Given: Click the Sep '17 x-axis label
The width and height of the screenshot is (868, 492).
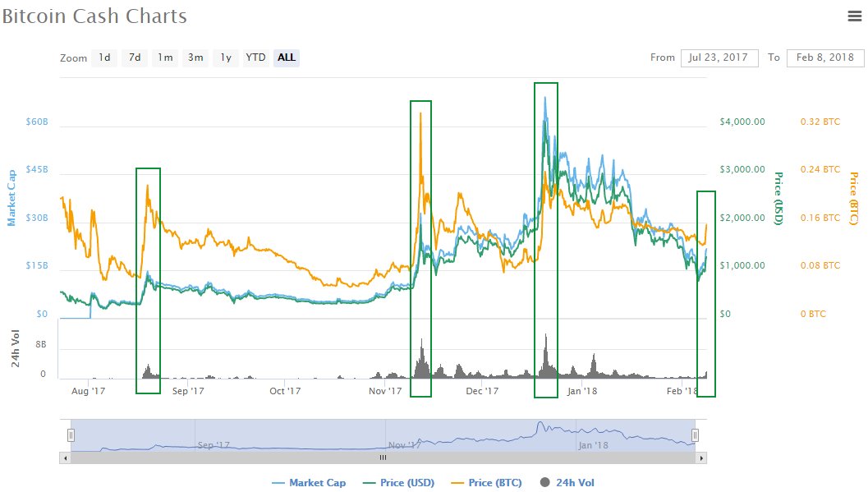Looking at the screenshot, I should tap(188, 391).
